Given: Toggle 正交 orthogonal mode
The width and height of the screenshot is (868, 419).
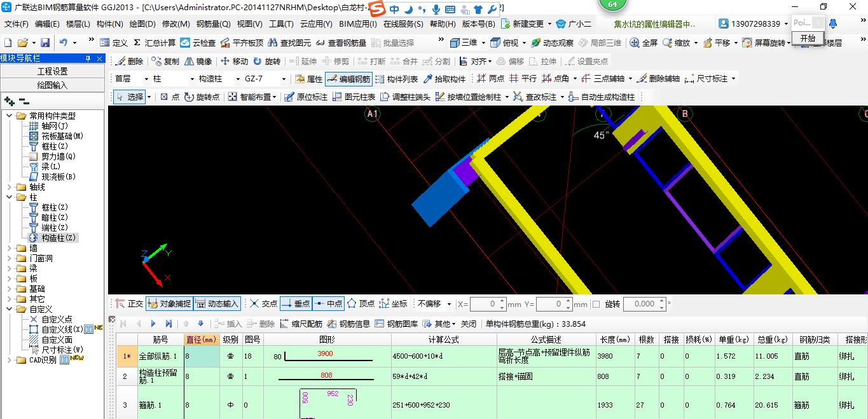Looking at the screenshot, I should click(129, 304).
